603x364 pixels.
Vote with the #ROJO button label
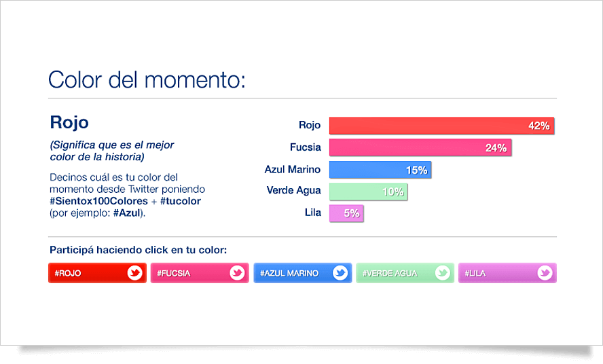click(x=68, y=273)
